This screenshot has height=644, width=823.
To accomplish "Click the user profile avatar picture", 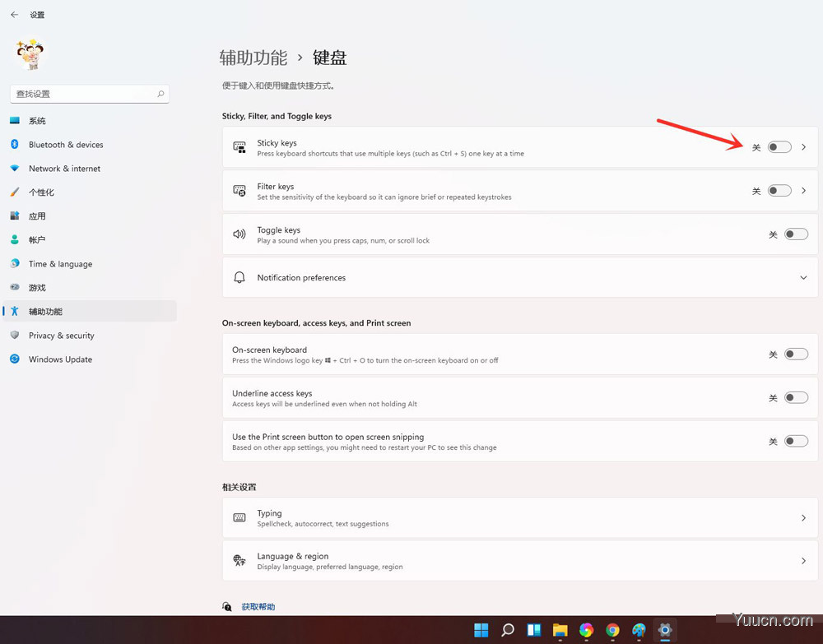I will coord(30,53).
